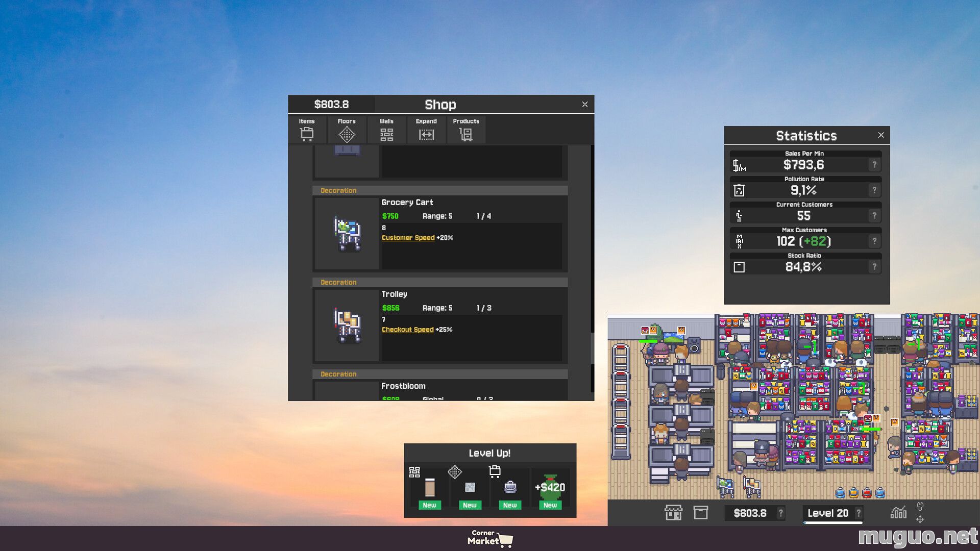The image size is (980, 551).
Task: Click the help icon next to $803.8
Action: coord(780,513)
